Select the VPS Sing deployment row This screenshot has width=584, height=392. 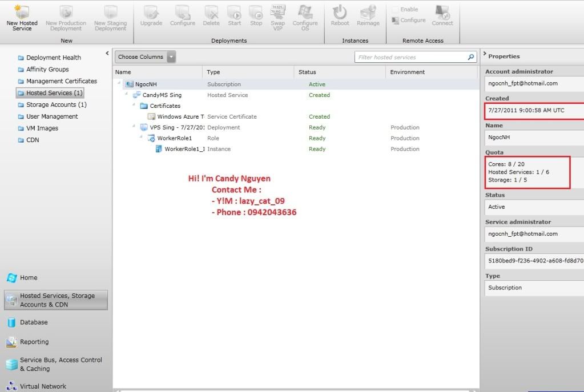296,127
